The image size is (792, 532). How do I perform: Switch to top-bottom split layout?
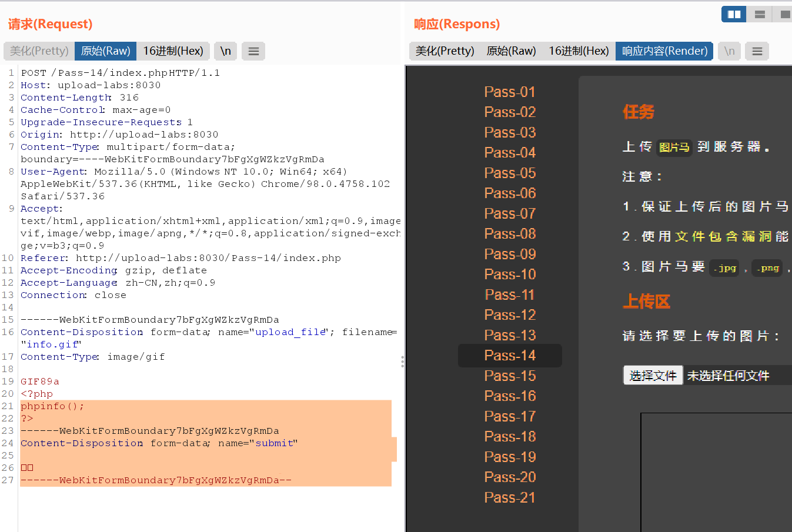tap(760, 14)
